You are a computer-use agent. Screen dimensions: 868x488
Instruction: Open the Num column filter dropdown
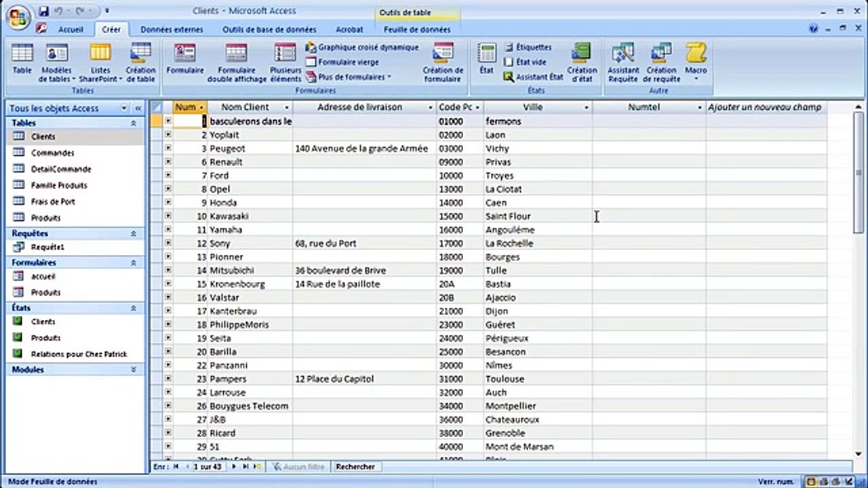point(201,107)
